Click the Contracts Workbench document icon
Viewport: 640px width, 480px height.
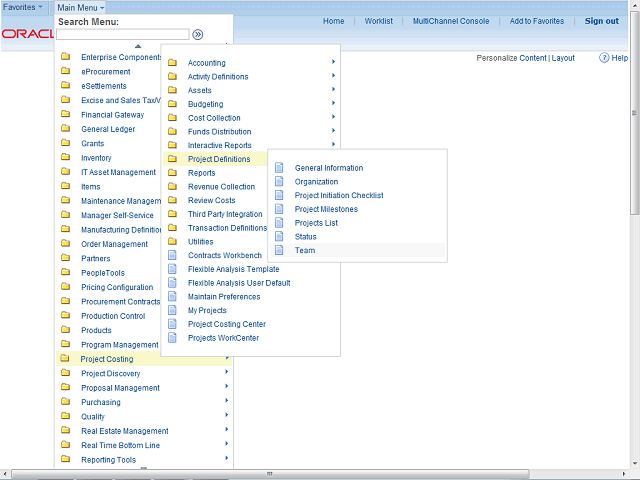[x=173, y=255]
